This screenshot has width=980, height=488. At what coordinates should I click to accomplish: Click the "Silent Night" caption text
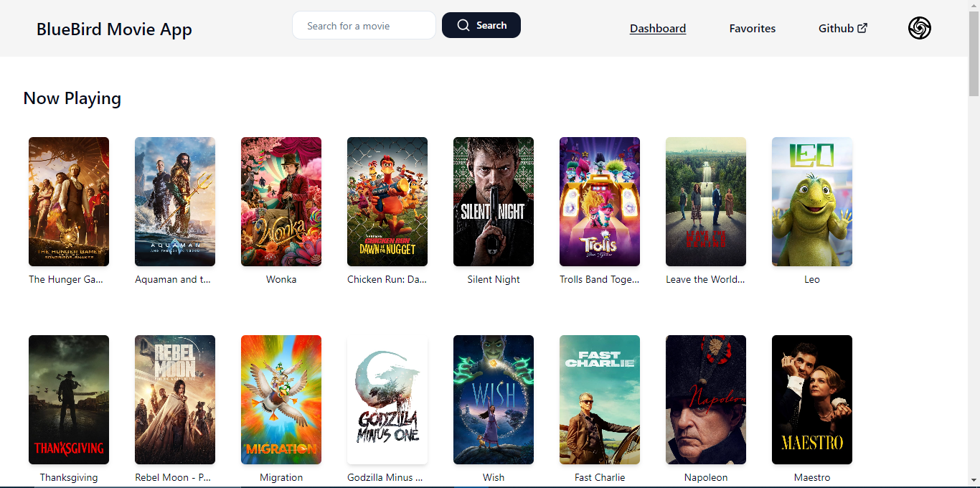click(494, 279)
